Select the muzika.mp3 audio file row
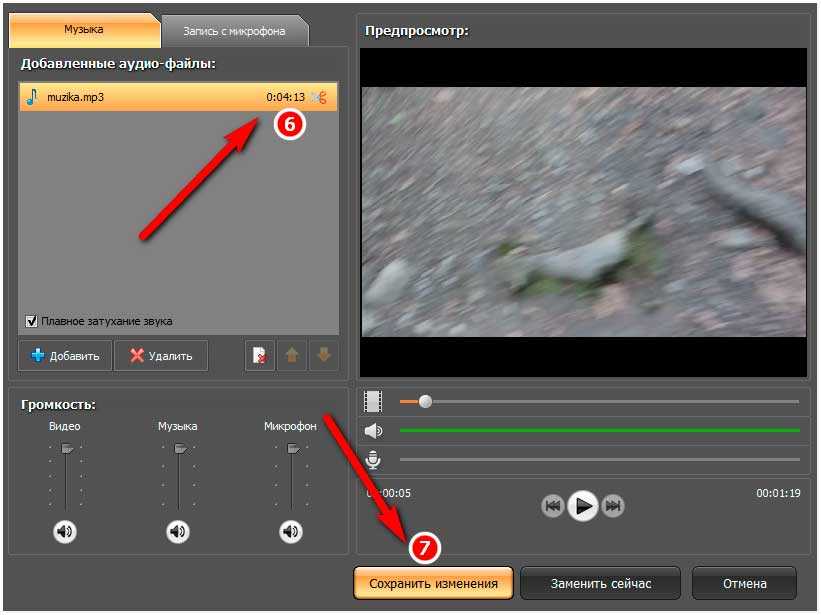 pos(178,97)
